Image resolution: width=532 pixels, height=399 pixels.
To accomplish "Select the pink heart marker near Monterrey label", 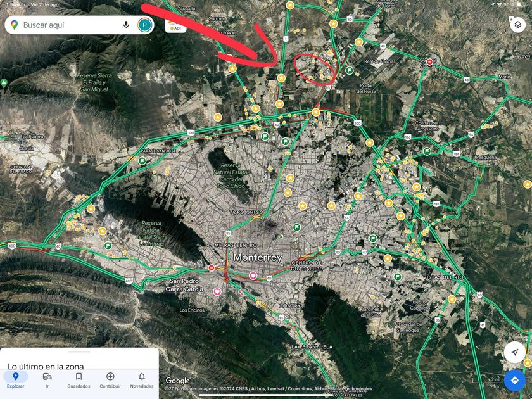I will 253,275.
